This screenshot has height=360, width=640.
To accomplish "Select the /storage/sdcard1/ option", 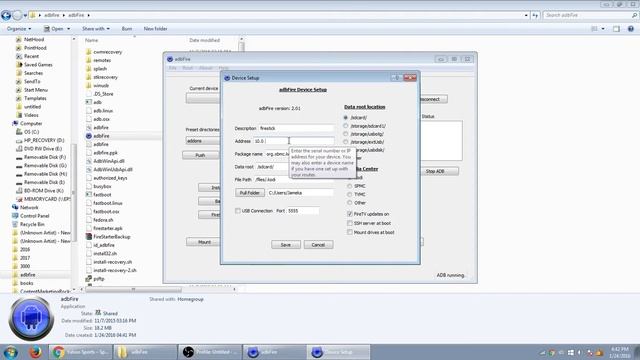I will 346,126.
